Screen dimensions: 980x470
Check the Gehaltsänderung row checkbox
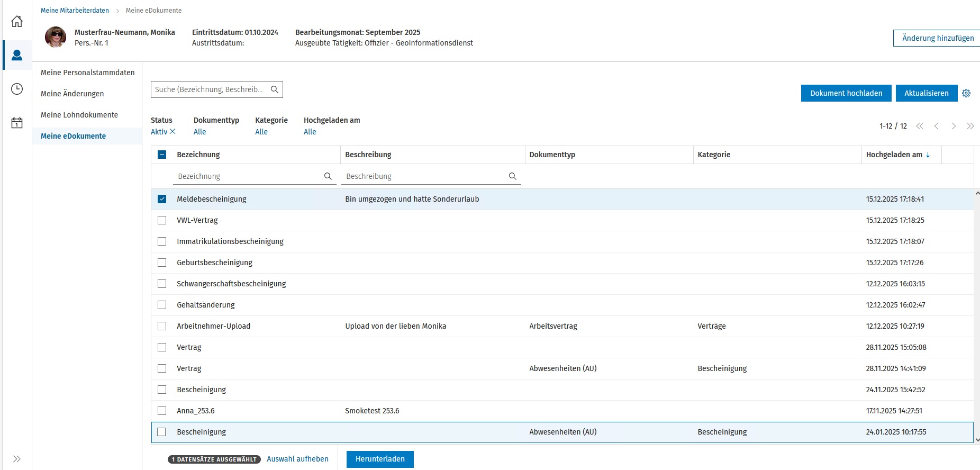click(x=162, y=305)
